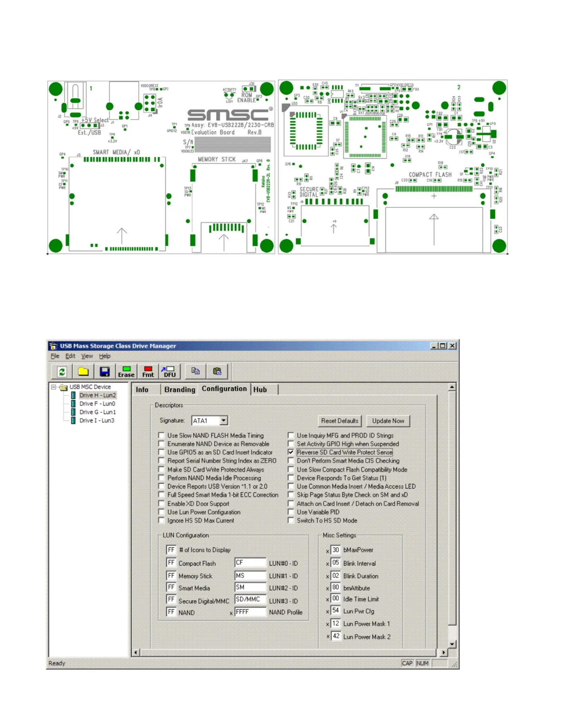563x728 pixels.
Task: Enable Use Slow NAND FLASH Media Timing
Action: [x=161, y=435]
